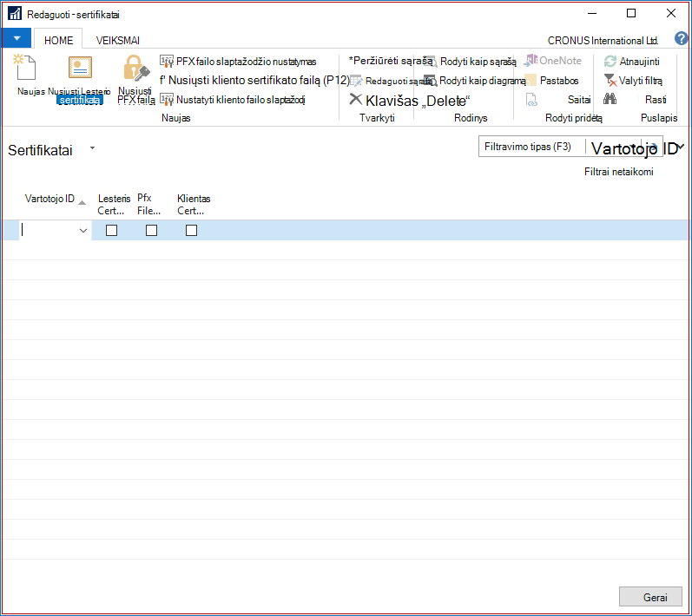Viewport: 692px width, 616px height.
Task: Open the blue application menu dropdown
Action: [16, 38]
